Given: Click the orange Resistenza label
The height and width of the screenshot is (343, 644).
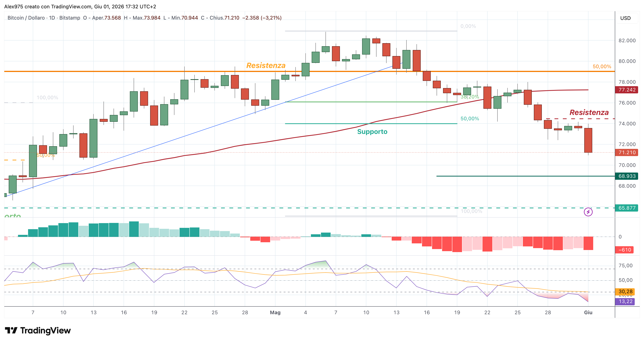Looking at the screenshot, I should click(x=266, y=66).
